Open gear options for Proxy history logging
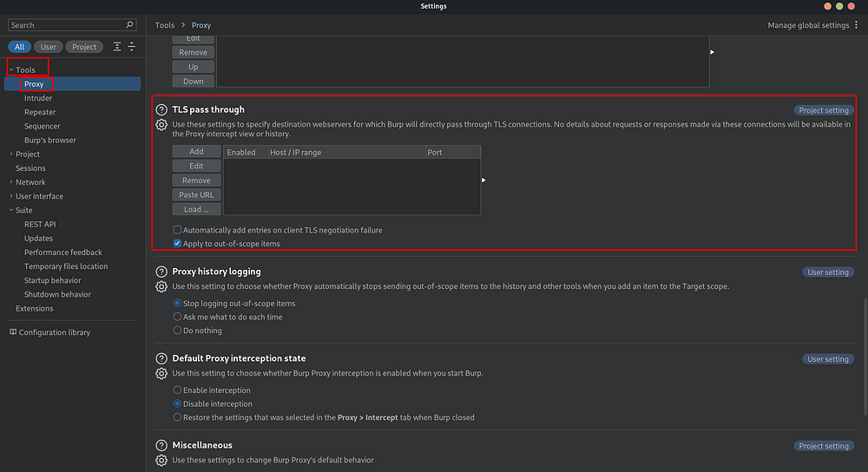 pyautogui.click(x=161, y=286)
